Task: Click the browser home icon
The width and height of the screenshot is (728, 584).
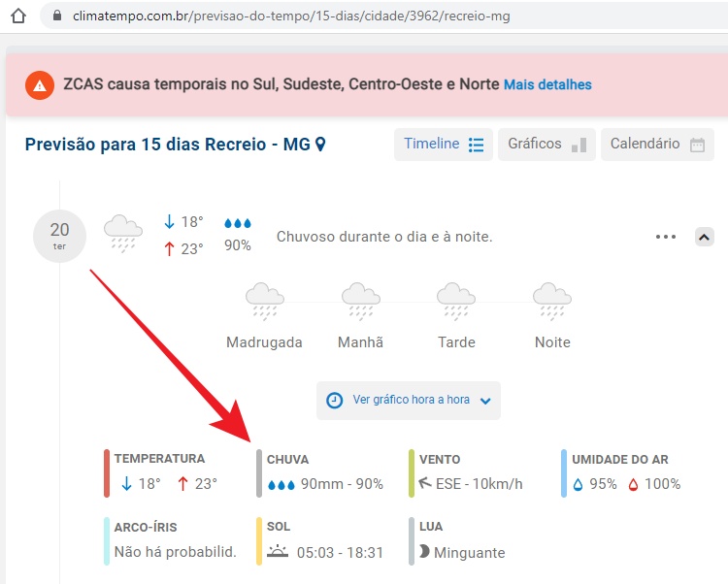Action: [x=18, y=16]
